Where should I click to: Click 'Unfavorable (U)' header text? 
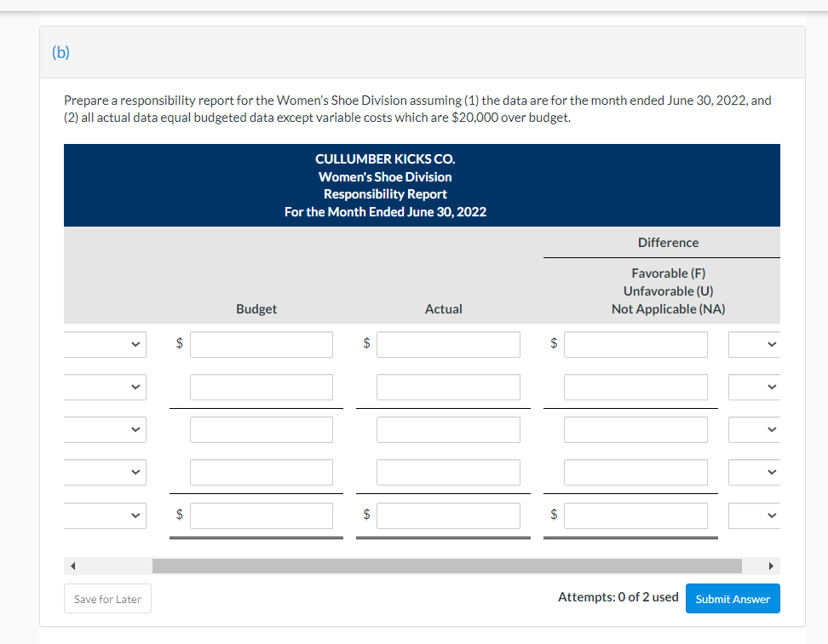[668, 290]
